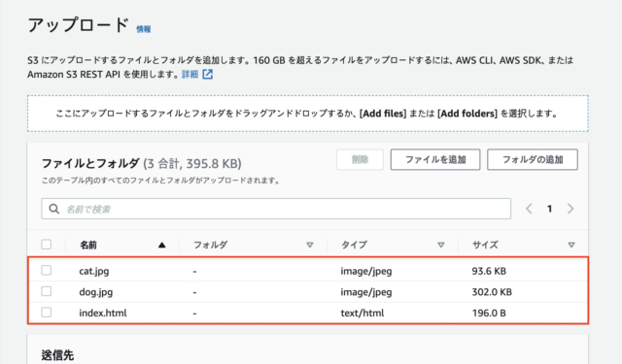
Task: Toggle the select-all checkbox in table header
Action: [47, 245]
